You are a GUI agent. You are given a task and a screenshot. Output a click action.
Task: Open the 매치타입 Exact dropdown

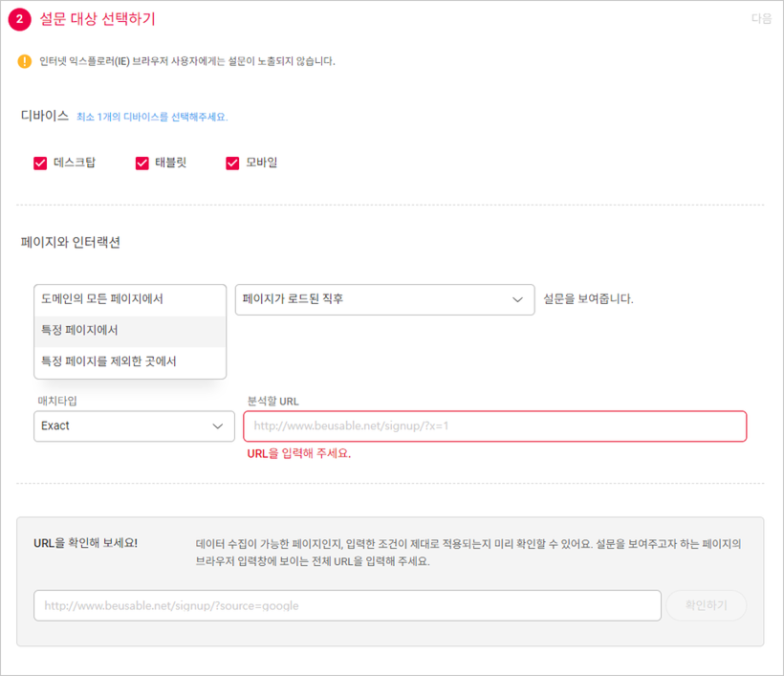pyautogui.click(x=134, y=426)
